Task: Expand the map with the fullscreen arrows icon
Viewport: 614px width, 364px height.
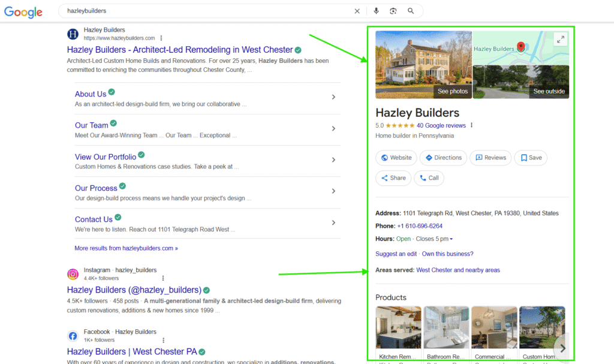Action: click(561, 39)
